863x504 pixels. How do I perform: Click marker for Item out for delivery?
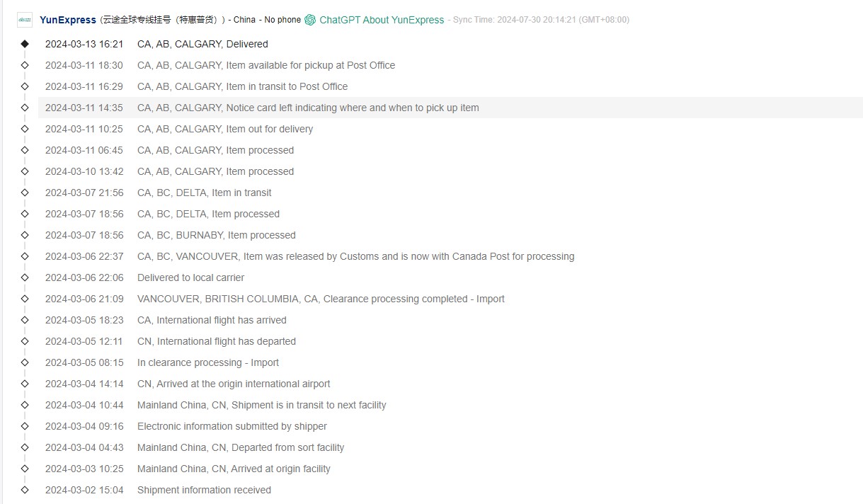point(25,129)
